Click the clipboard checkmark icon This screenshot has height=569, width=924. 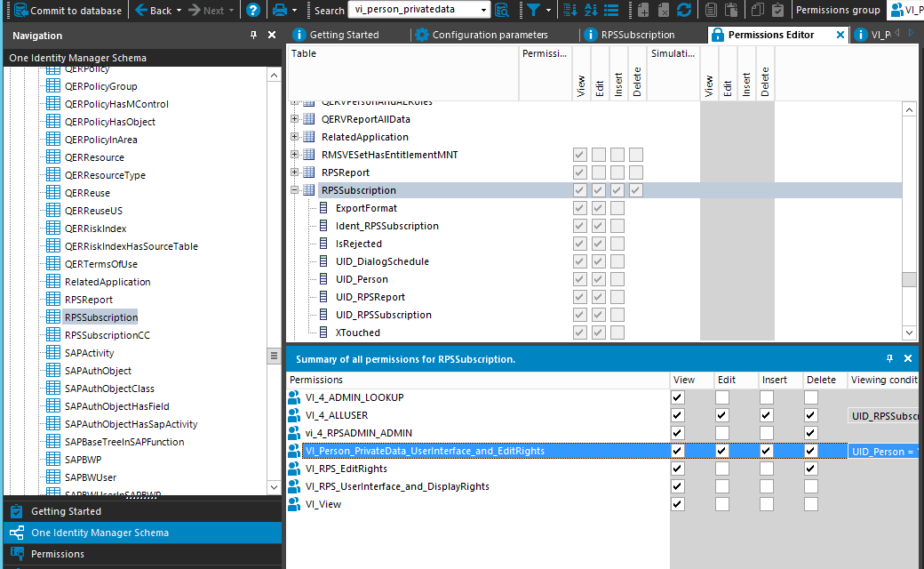click(x=778, y=10)
